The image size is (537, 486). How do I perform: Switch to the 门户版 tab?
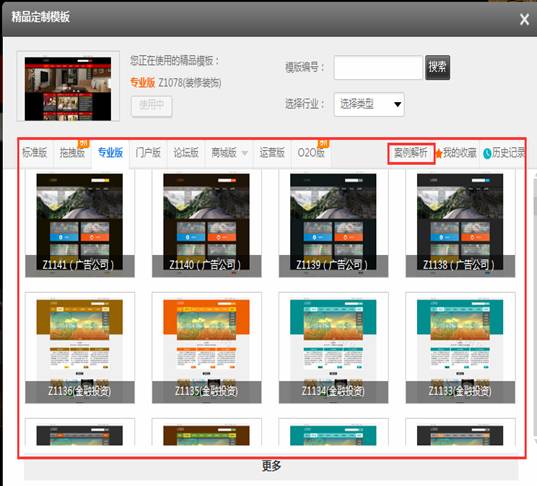(x=148, y=153)
